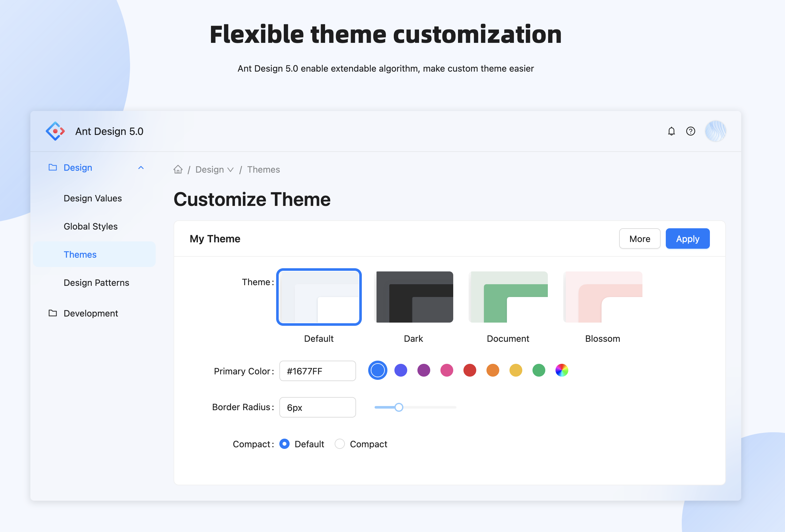The height and width of the screenshot is (532, 785).
Task: Click the Customize Theme heading
Action: tap(252, 199)
